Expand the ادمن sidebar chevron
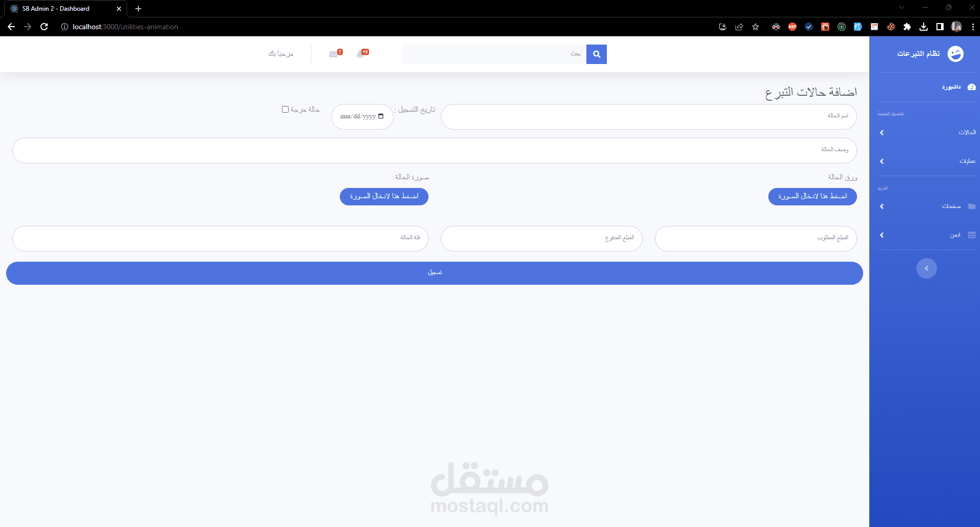Screen dimensions: 980x527 tap(882, 235)
